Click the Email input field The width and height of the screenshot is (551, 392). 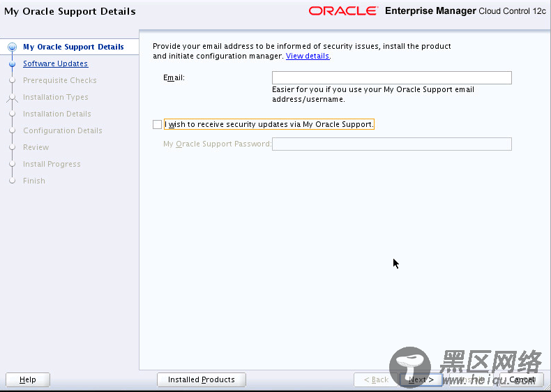(x=391, y=77)
